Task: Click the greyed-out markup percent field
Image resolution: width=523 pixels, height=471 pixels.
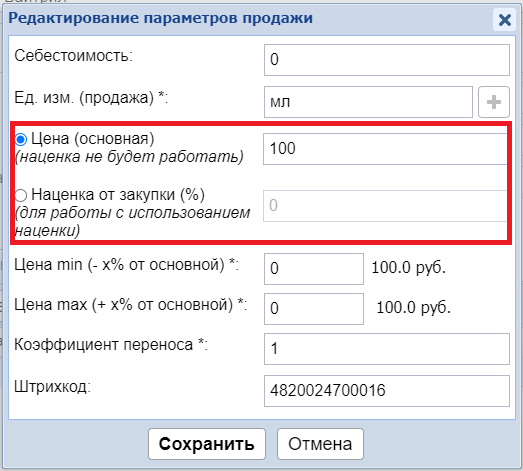Action: click(385, 205)
